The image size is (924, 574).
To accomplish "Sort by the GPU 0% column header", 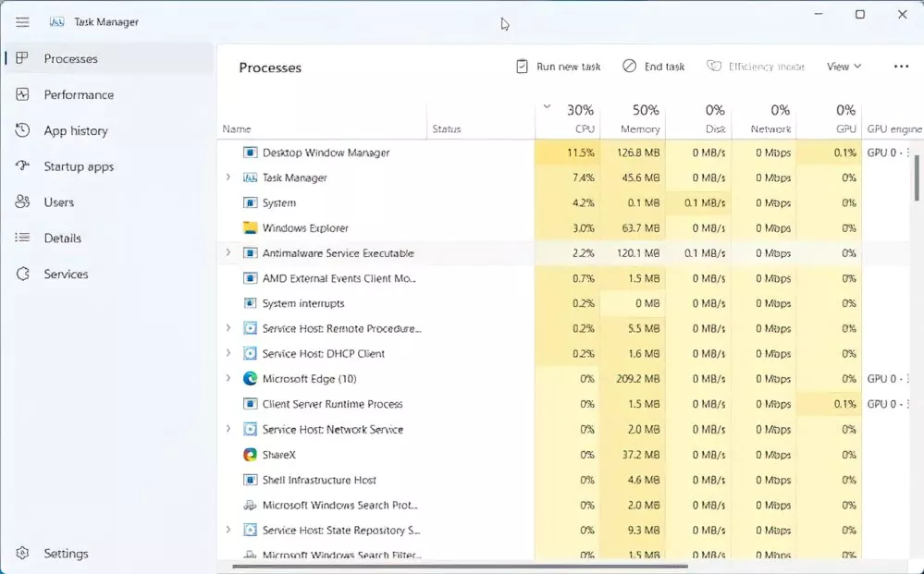I will pos(830,120).
